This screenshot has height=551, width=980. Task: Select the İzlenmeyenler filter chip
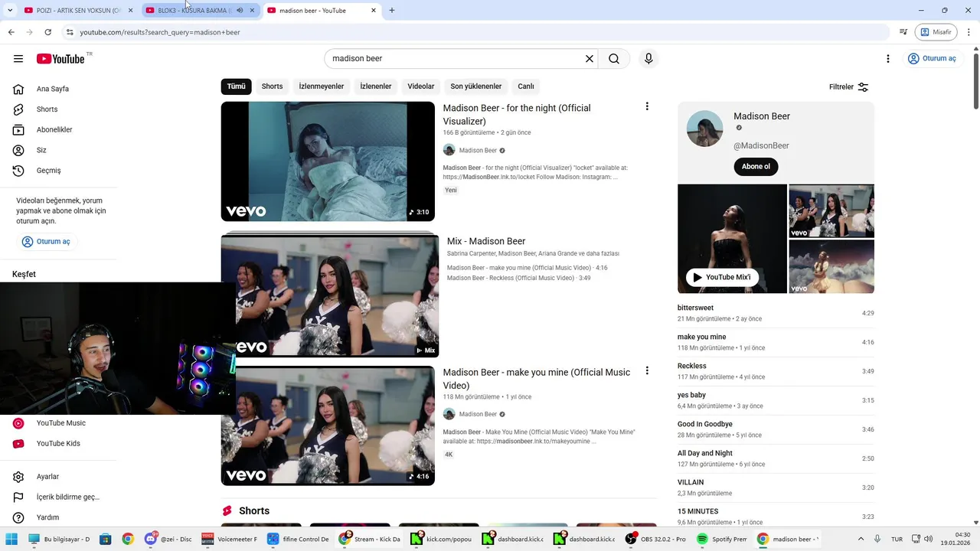(x=322, y=86)
